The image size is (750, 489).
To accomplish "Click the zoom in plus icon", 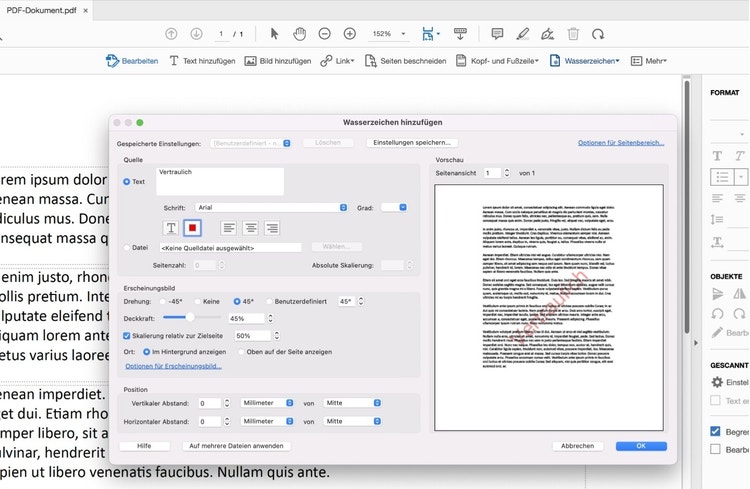I will [x=350, y=33].
